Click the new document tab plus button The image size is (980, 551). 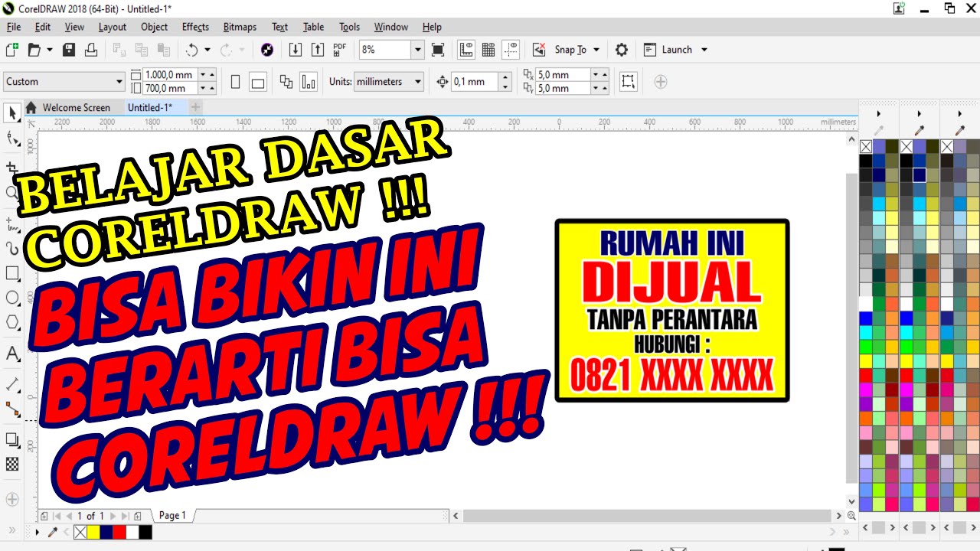(195, 108)
